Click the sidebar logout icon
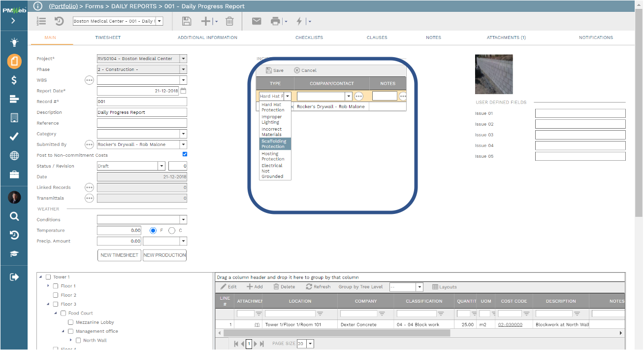The image size is (644, 350). [14, 277]
